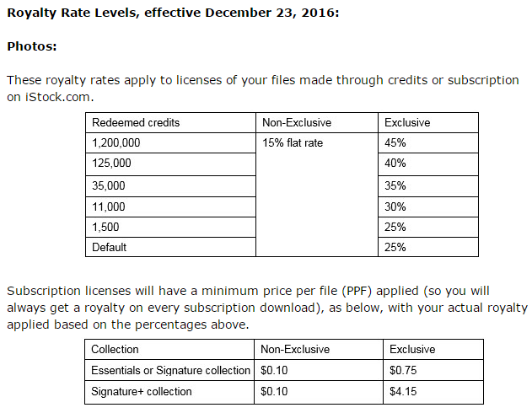The width and height of the screenshot is (532, 413).
Task: Click the 45% exclusive rate cell
Action: click(428, 143)
